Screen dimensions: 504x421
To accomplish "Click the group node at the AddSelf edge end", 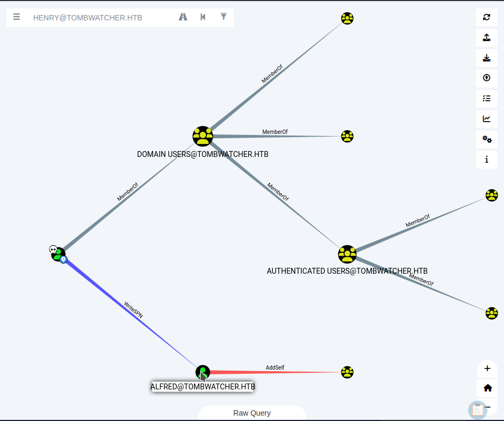I will (347, 372).
